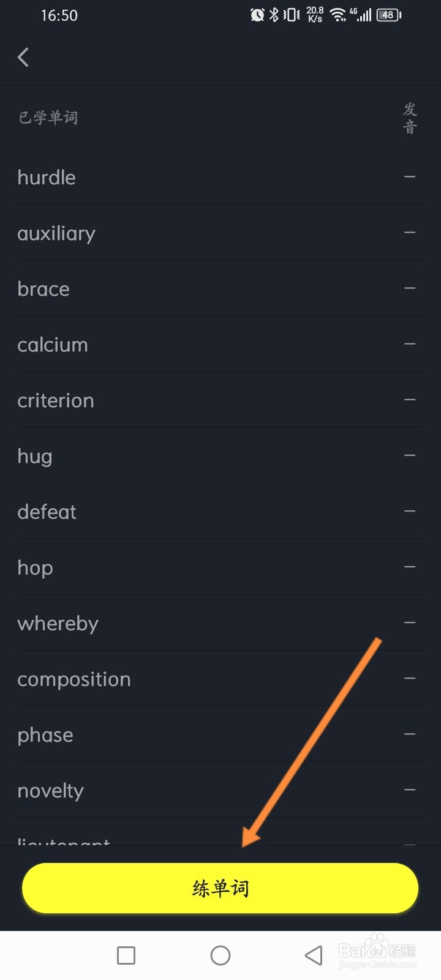Tap the pronunciation dash for hurdle

(410, 177)
